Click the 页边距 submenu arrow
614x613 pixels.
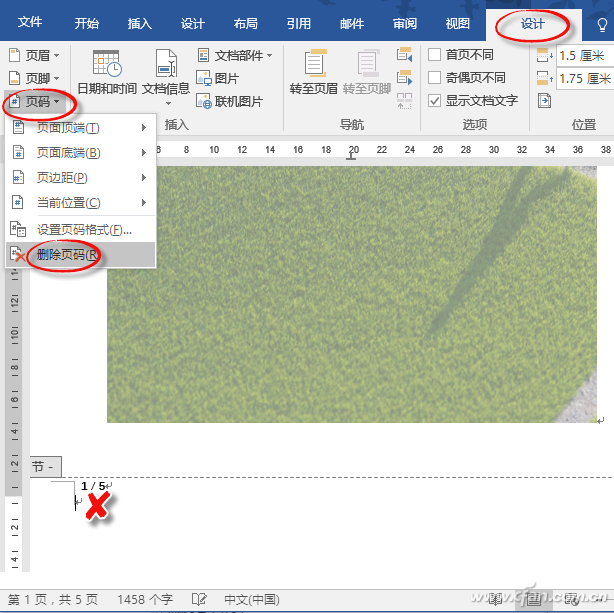click(x=144, y=178)
